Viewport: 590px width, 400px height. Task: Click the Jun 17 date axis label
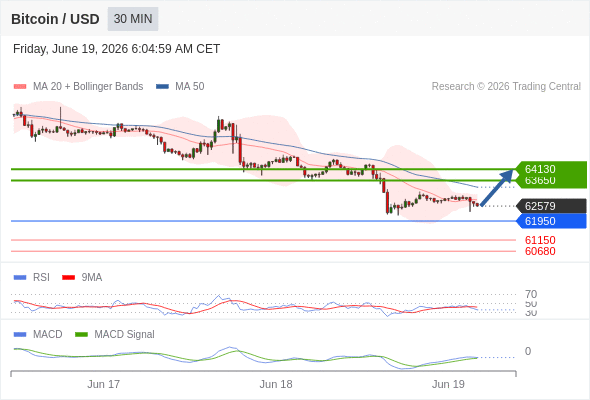[x=103, y=384]
